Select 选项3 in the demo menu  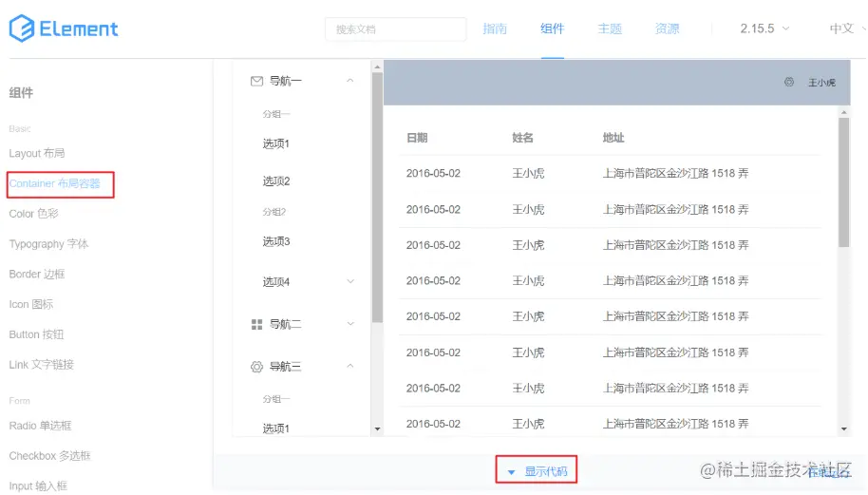[275, 241]
